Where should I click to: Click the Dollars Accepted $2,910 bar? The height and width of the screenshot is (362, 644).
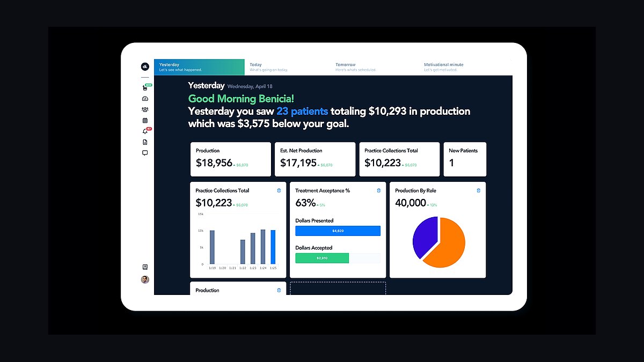322,258
